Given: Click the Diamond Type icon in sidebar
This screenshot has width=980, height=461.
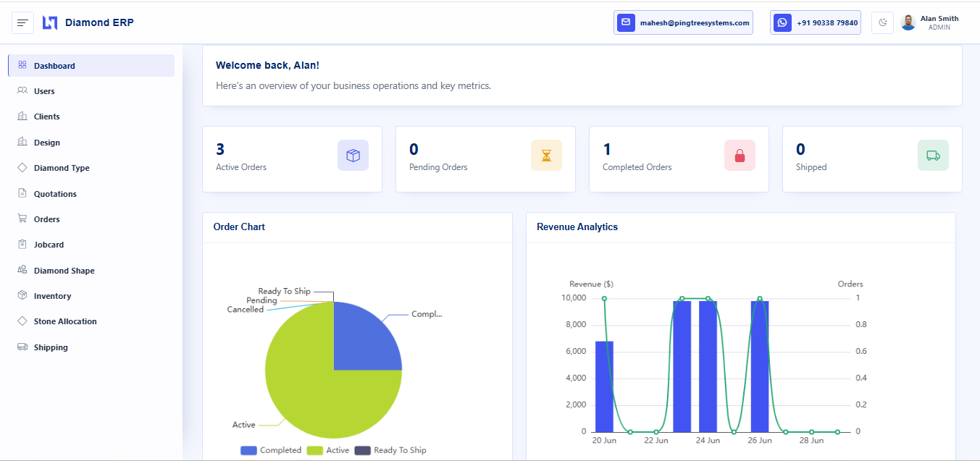Looking at the screenshot, I should 22,168.
